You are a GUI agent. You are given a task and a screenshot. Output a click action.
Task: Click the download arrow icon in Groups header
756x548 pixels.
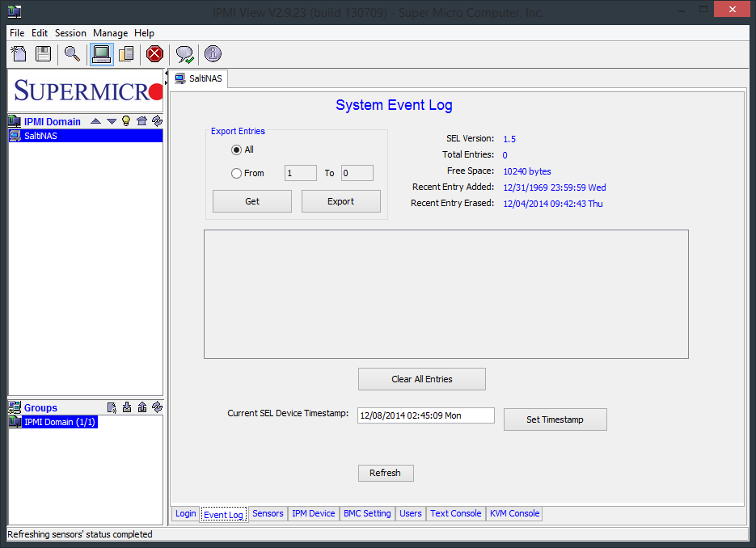[x=127, y=407]
